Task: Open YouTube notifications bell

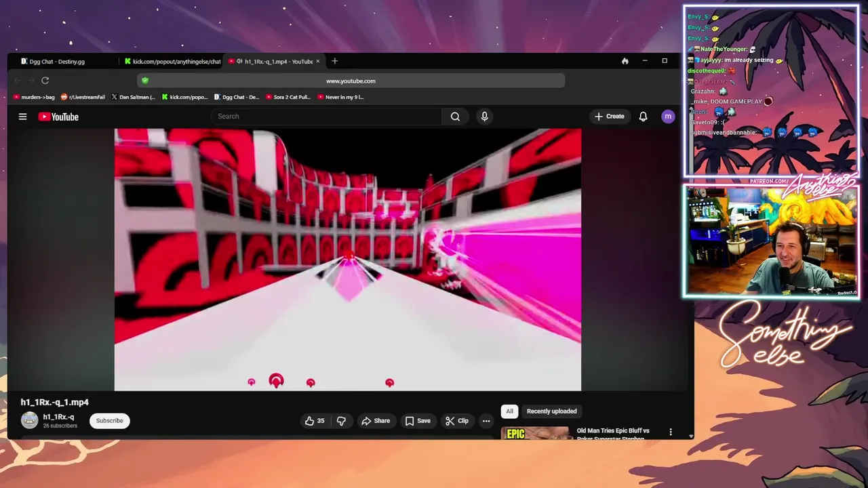Action: click(643, 117)
